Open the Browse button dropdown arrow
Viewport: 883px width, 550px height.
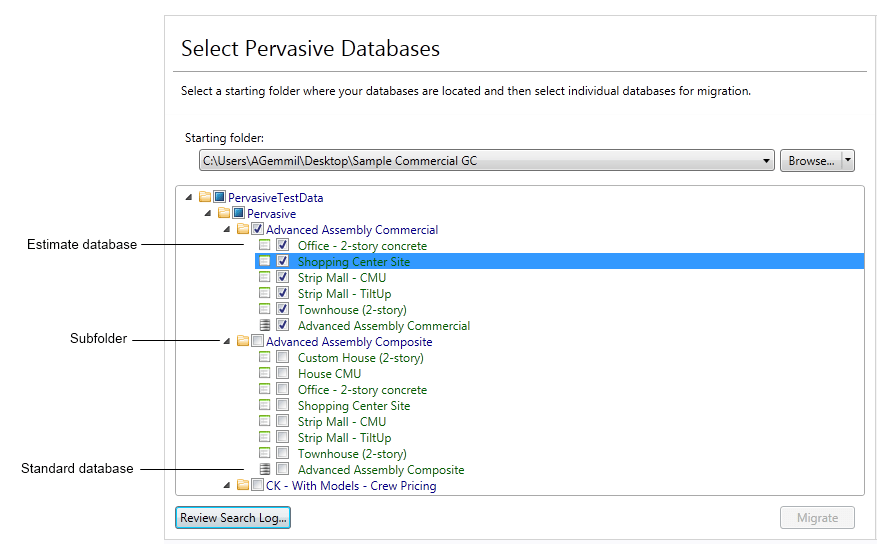click(848, 160)
